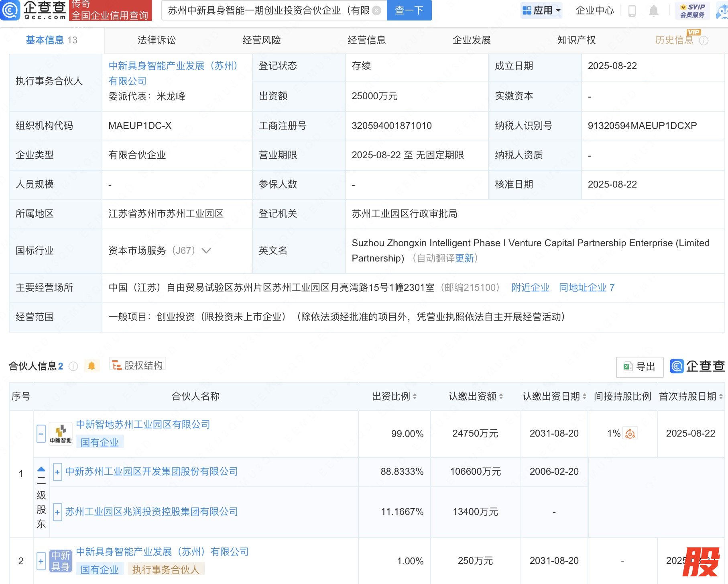This screenshot has height=584, width=728.
Task: Collapse the 二级股东 section arrow
Action: pyautogui.click(x=41, y=469)
